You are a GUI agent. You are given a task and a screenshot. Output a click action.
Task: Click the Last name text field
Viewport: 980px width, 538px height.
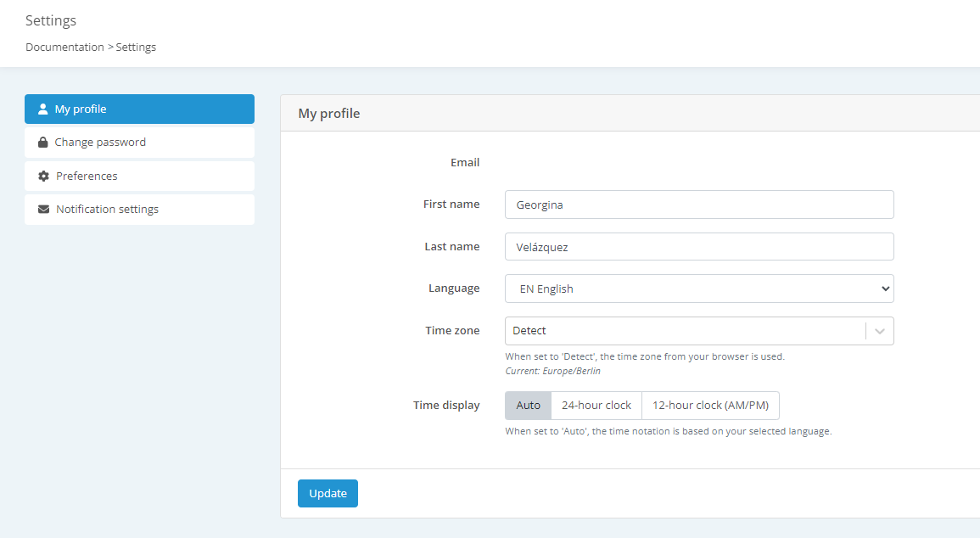pos(698,246)
